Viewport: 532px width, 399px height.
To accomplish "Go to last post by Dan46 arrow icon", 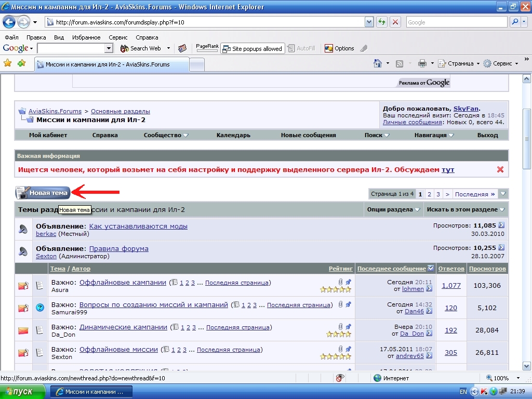I will 429,311.
